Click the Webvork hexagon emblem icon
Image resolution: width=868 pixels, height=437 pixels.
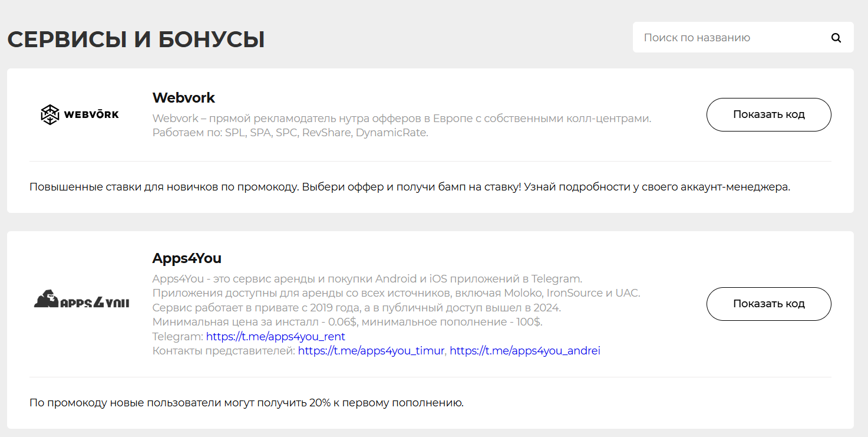tap(49, 114)
